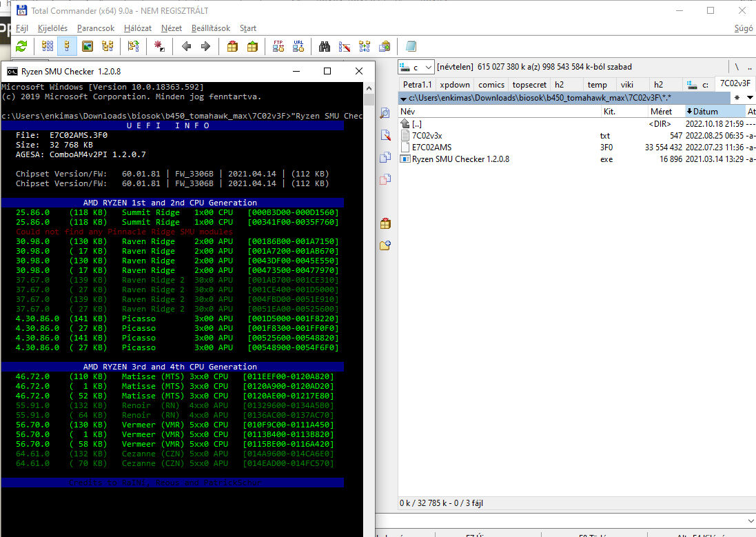The width and height of the screenshot is (756, 537).
Task: Sort files by Név column
Action: coord(500,112)
